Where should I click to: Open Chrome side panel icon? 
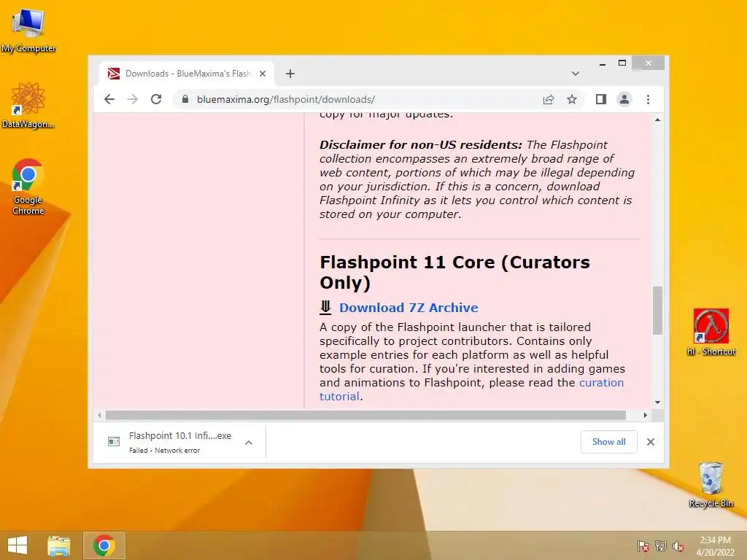(x=601, y=99)
